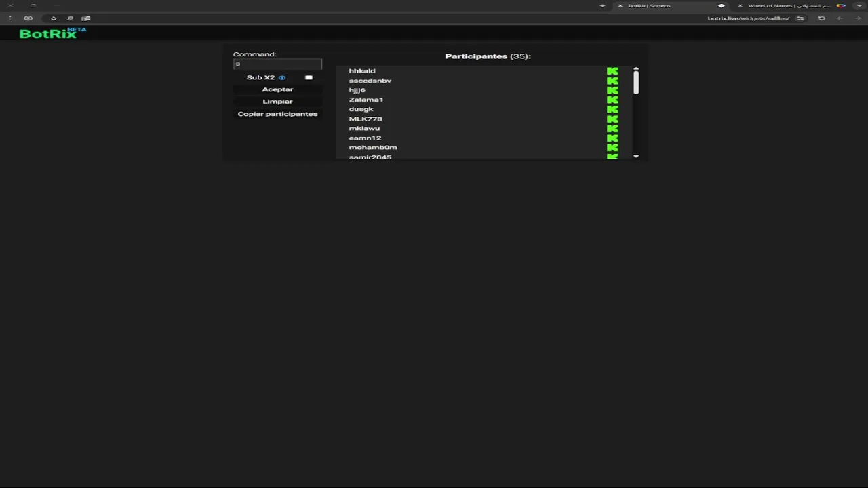Click the Kick icon beside mklawu
The width and height of the screenshot is (868, 488).
click(612, 128)
